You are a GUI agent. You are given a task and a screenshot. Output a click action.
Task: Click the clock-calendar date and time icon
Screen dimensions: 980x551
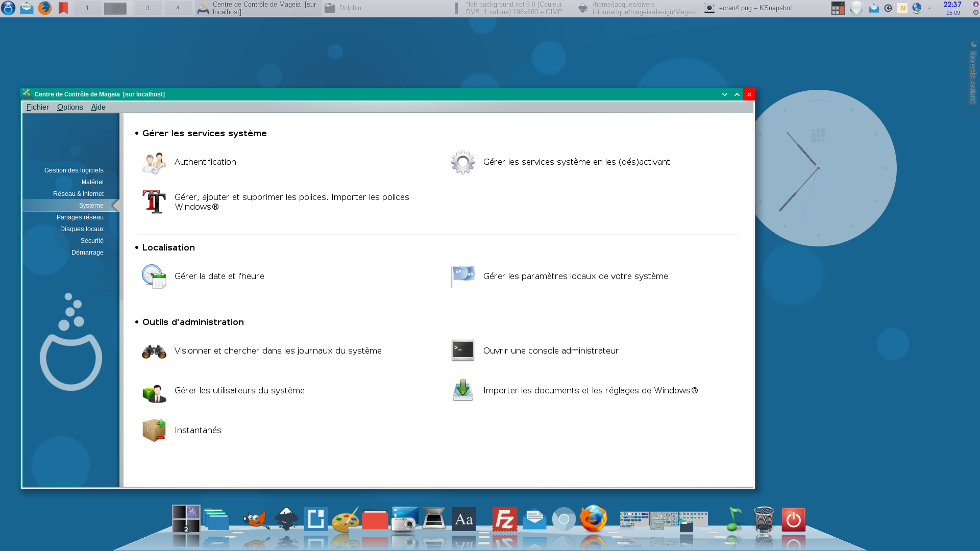154,277
